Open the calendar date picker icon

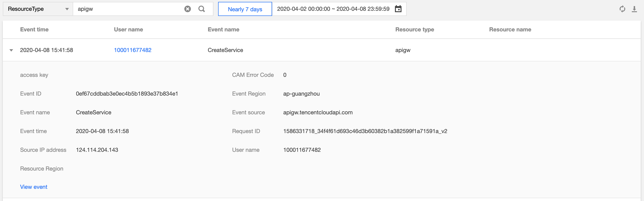tap(398, 9)
